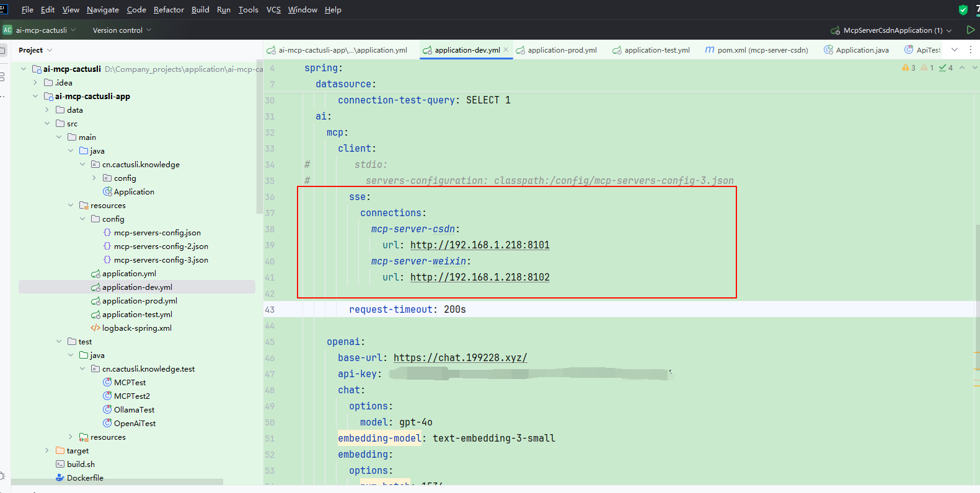Open the Structure tool window sidebar icon
The image size is (980, 493).
pyautogui.click(x=2, y=77)
